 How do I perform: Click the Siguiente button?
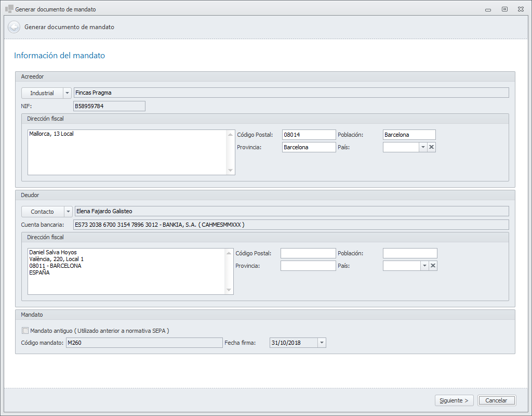pos(454,400)
